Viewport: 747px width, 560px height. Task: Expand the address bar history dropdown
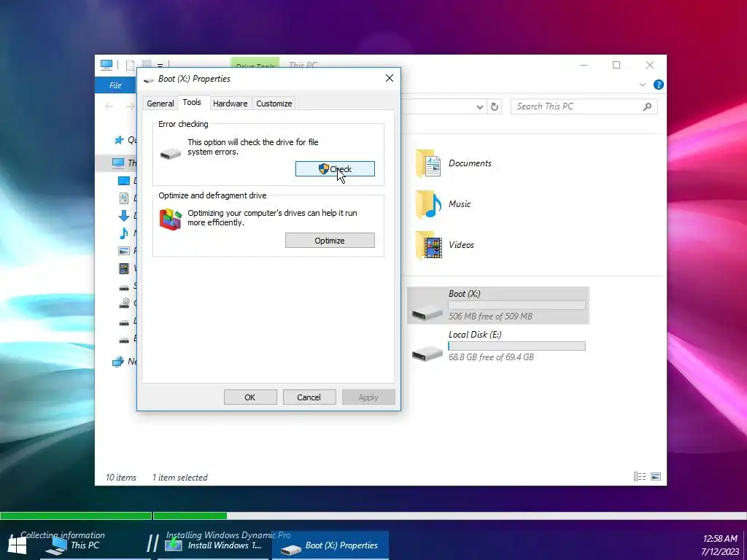[x=480, y=107]
